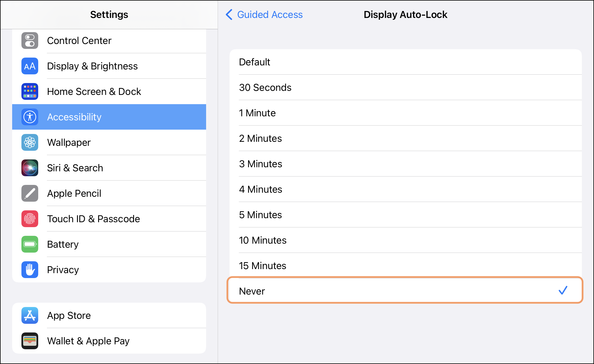Pick the 15 Minutes option

405,266
